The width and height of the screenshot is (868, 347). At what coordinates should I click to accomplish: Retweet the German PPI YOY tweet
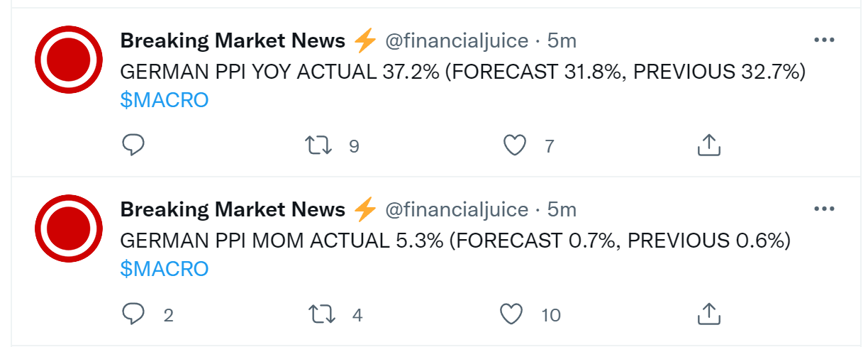click(318, 145)
